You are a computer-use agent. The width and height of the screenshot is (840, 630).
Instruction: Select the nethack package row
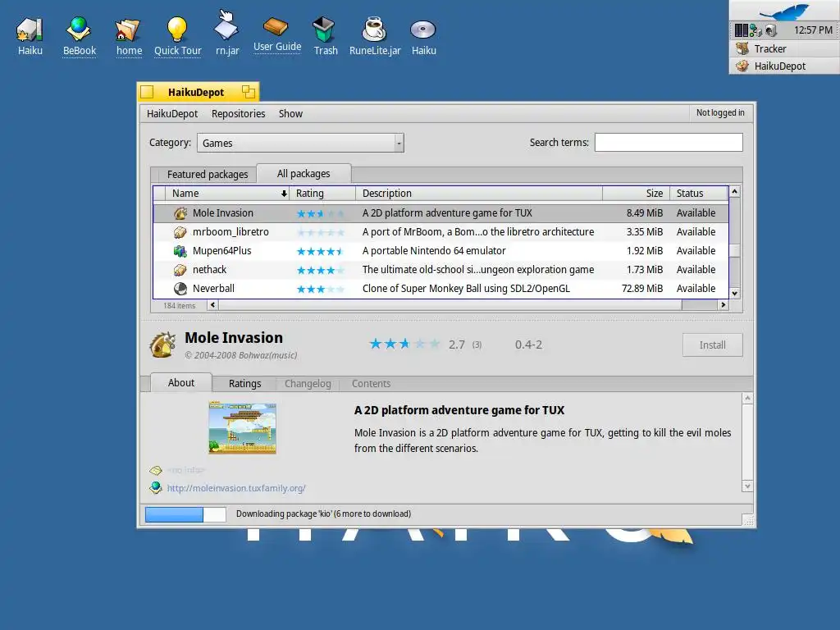pos(441,270)
